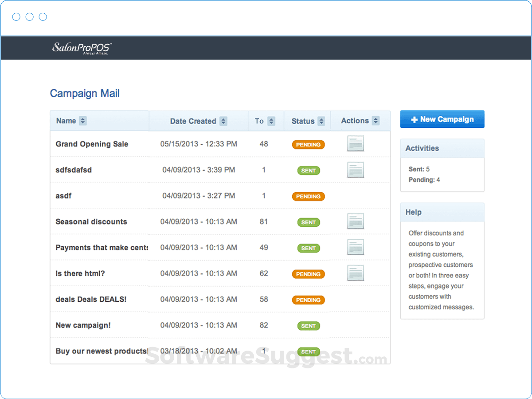Click the sort arrows next to Actions header

click(x=376, y=120)
